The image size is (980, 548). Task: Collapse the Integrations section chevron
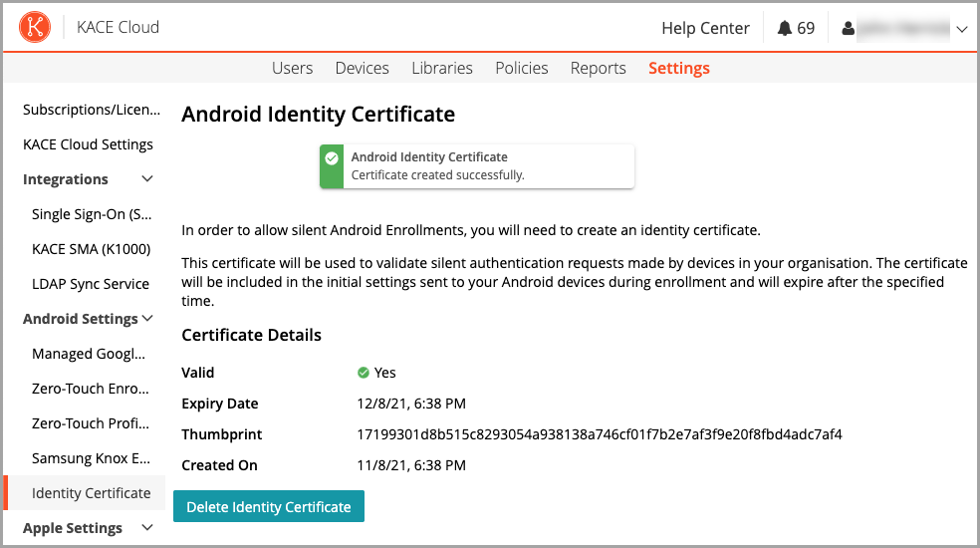[147, 179]
